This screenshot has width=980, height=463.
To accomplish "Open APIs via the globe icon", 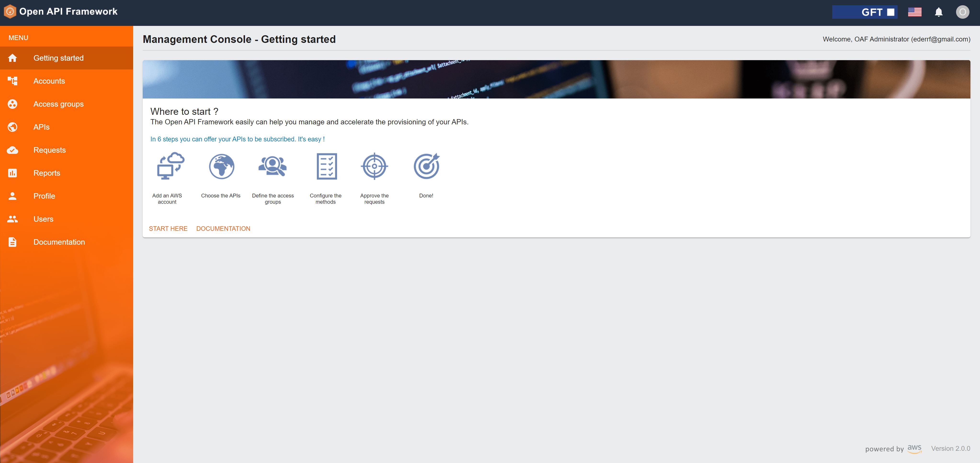I will [x=12, y=127].
